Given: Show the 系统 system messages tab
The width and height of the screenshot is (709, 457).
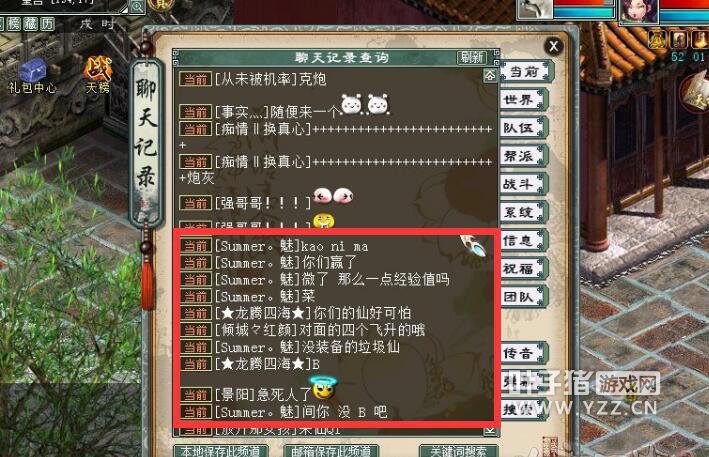Looking at the screenshot, I should pyautogui.click(x=524, y=212).
